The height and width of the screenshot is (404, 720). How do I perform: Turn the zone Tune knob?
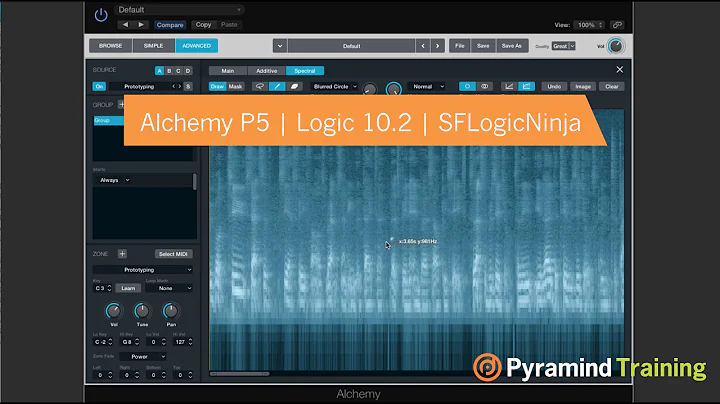tap(142, 311)
